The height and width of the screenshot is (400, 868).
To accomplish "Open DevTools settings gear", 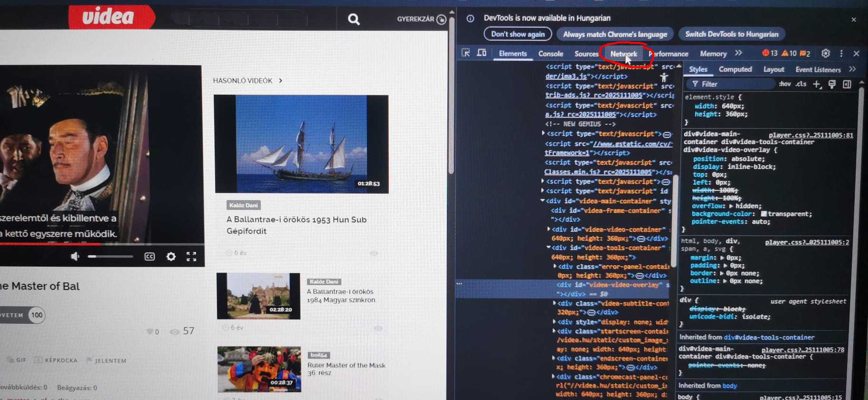I will point(826,53).
